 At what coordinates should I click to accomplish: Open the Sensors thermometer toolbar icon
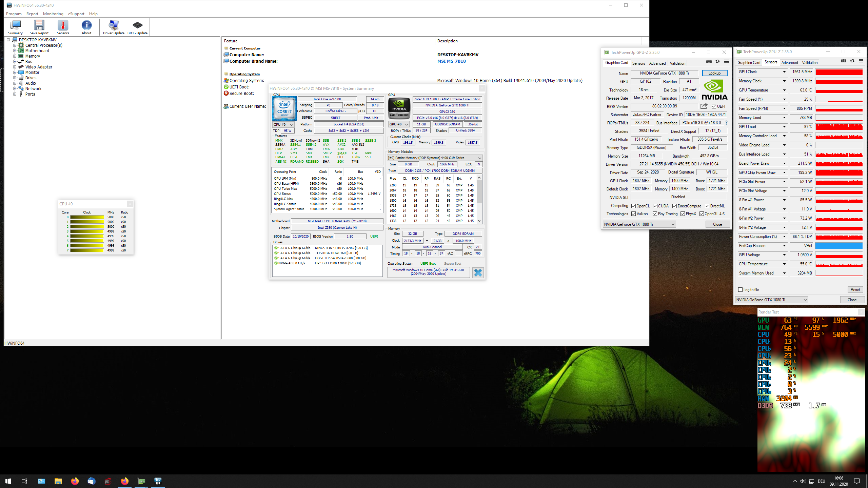point(63,27)
